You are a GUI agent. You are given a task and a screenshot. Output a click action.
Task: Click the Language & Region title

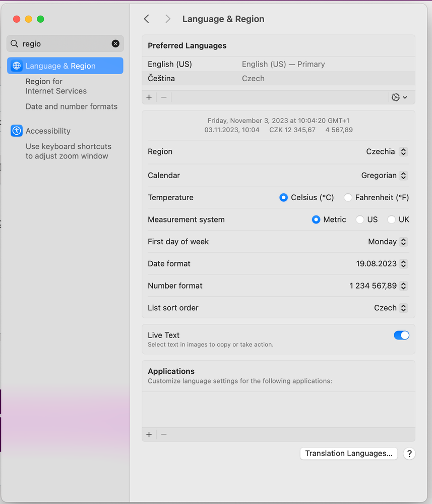pyautogui.click(x=223, y=19)
